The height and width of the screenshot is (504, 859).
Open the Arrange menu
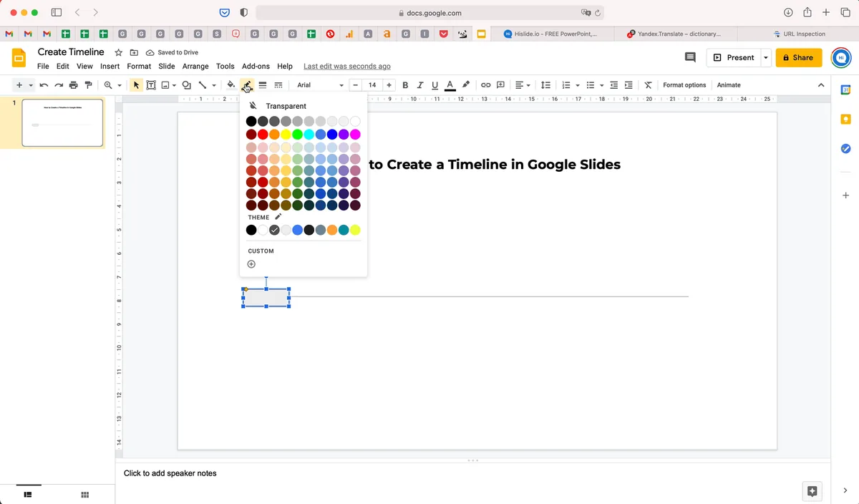(195, 66)
